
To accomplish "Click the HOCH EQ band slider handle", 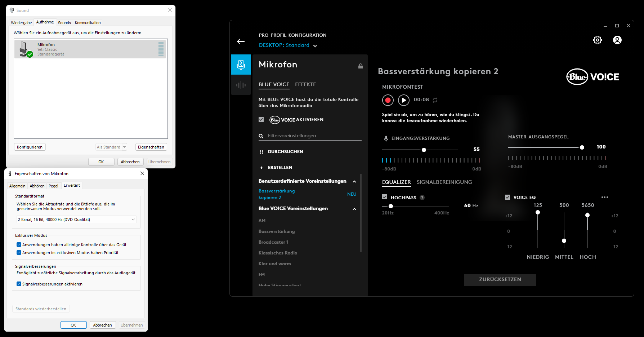I will point(587,215).
